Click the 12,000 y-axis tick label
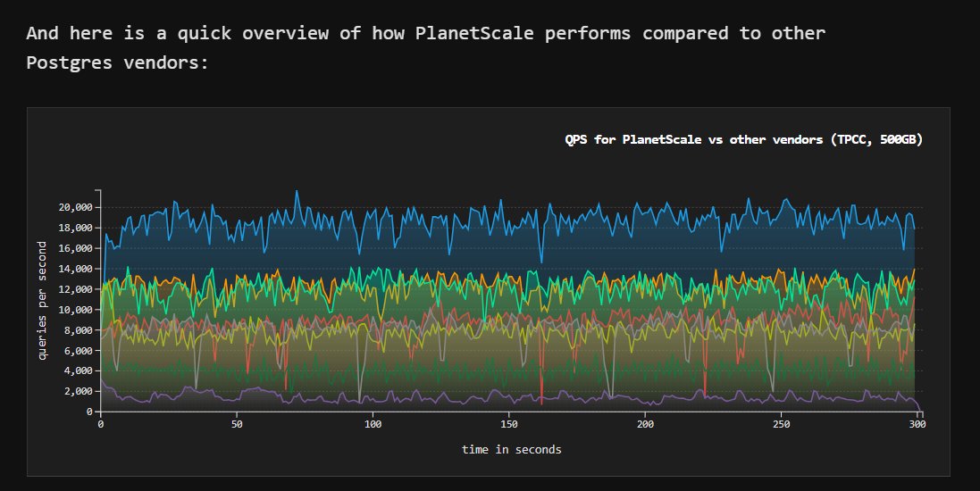The image size is (980, 491). click(x=76, y=289)
